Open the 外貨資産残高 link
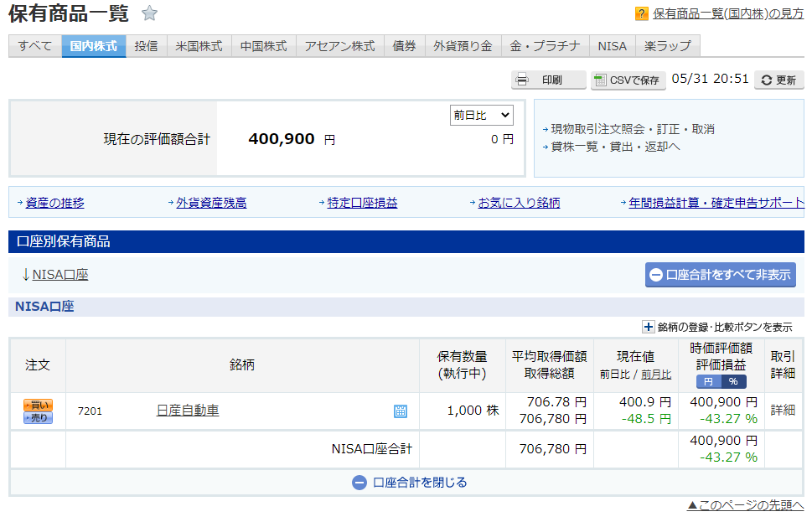This screenshot has height=522, width=812. coord(211,203)
